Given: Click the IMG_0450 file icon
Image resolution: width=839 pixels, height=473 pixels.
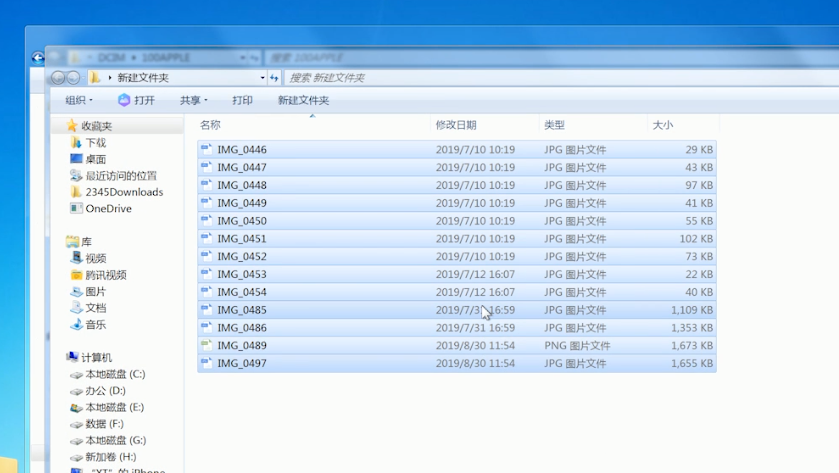Looking at the screenshot, I should tap(207, 220).
